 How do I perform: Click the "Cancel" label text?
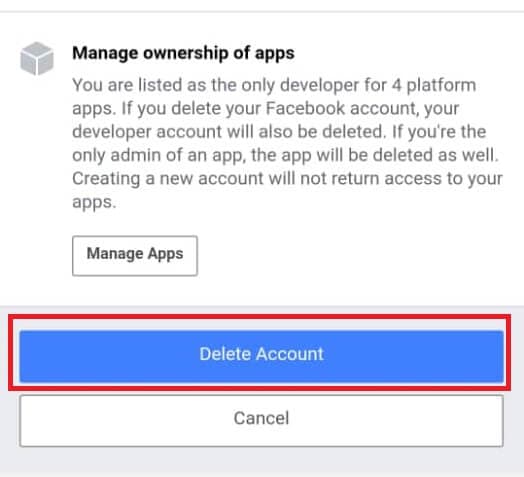point(261,419)
